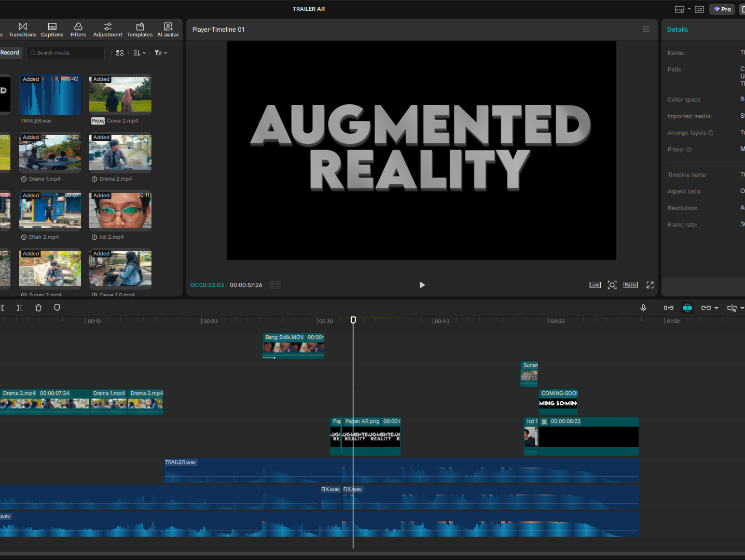Click the delete trash icon above timeline

point(38,308)
